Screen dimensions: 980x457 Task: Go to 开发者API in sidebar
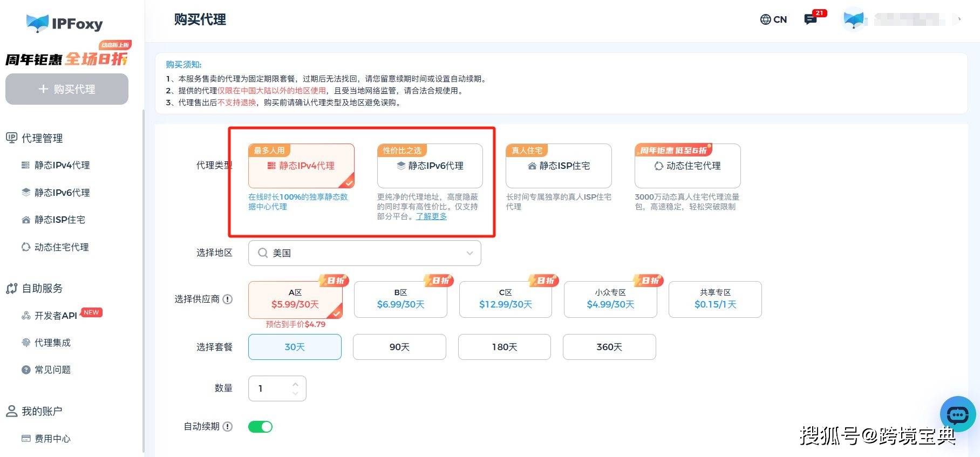[x=56, y=316]
